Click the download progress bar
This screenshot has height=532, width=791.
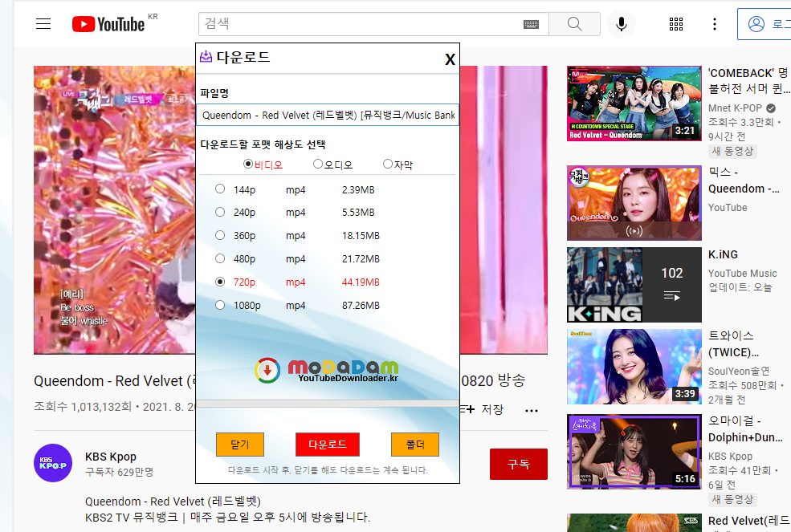[x=328, y=404]
